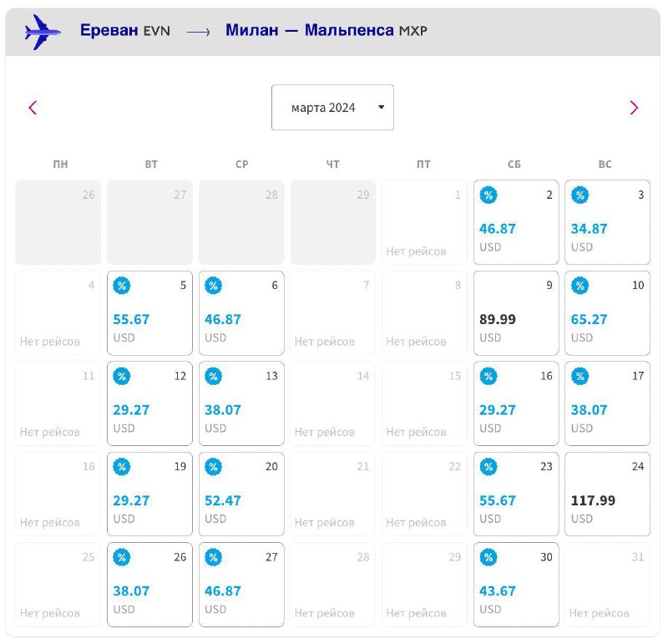Pick March 27 fare 46.87 USD
This screenshot has height=644, width=668.
pyautogui.click(x=241, y=585)
